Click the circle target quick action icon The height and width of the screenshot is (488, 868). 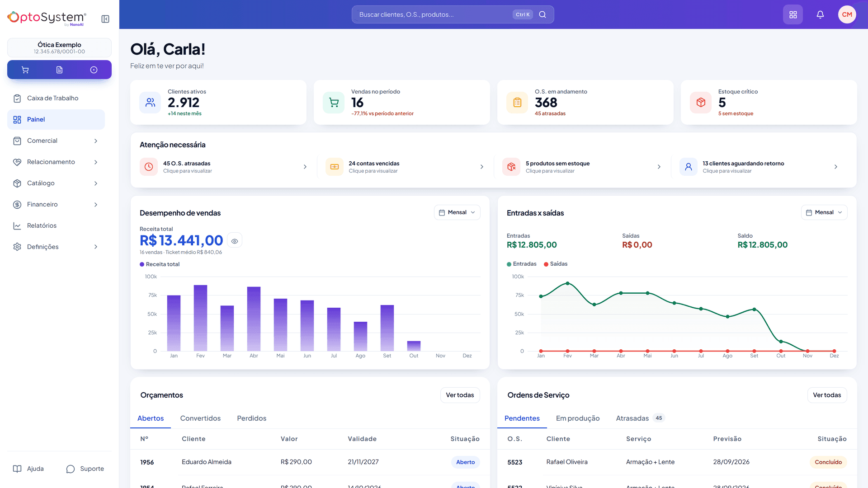(x=94, y=70)
